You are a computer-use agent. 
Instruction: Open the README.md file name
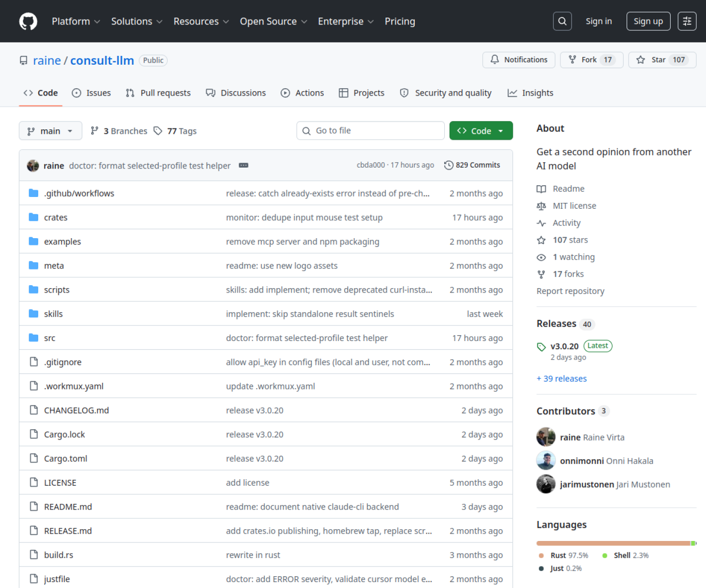68,507
